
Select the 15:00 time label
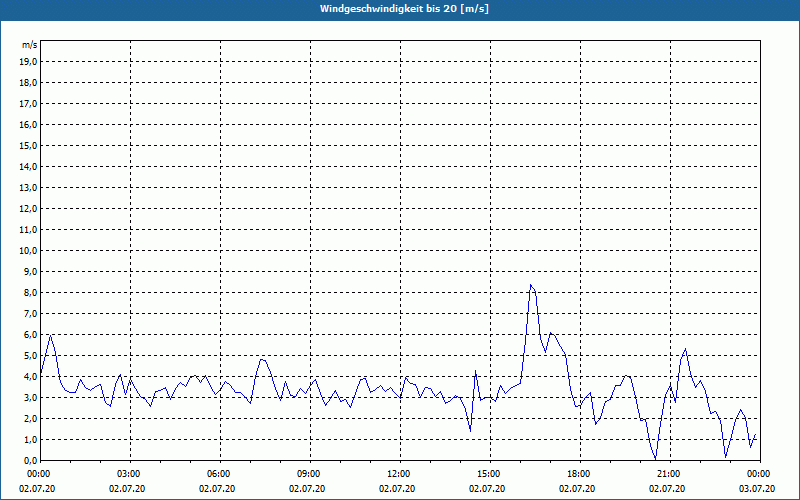pyautogui.click(x=487, y=474)
